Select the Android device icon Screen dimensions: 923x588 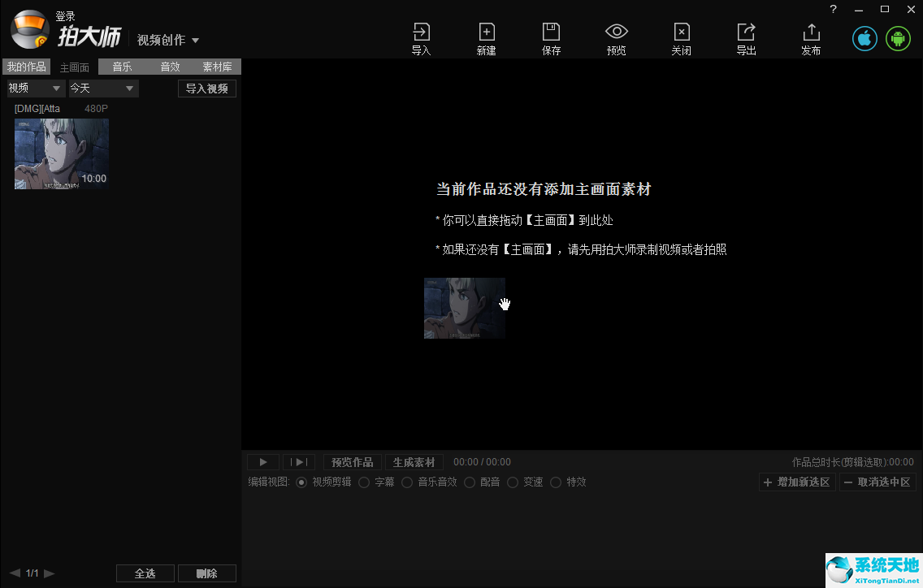tap(898, 37)
